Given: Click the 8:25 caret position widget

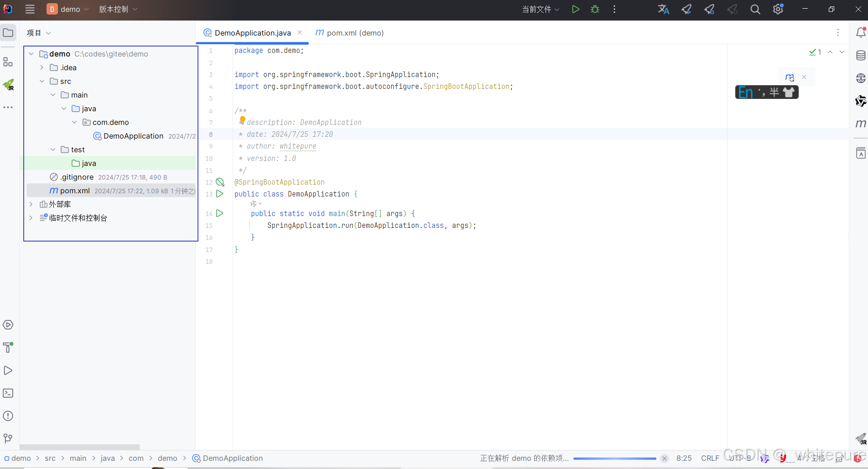Looking at the screenshot, I should click(x=684, y=458).
